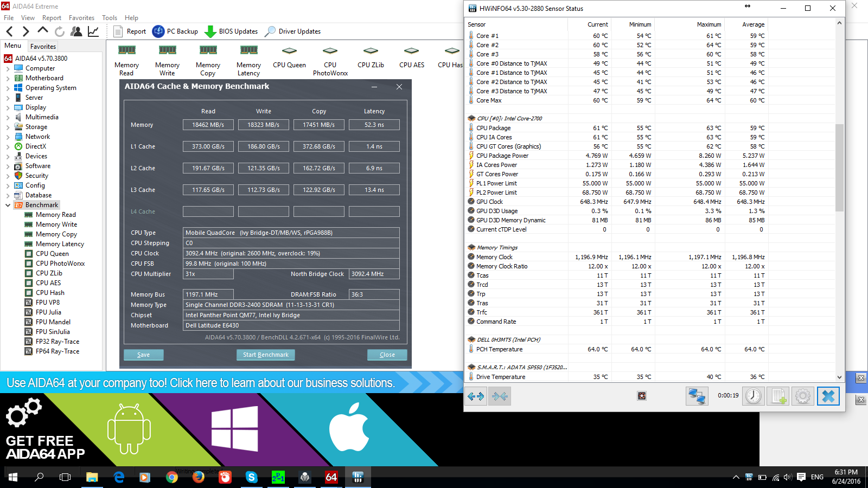Open HWiNFO sensor settings gear
Viewport: 868px width, 488px height.
tap(803, 396)
